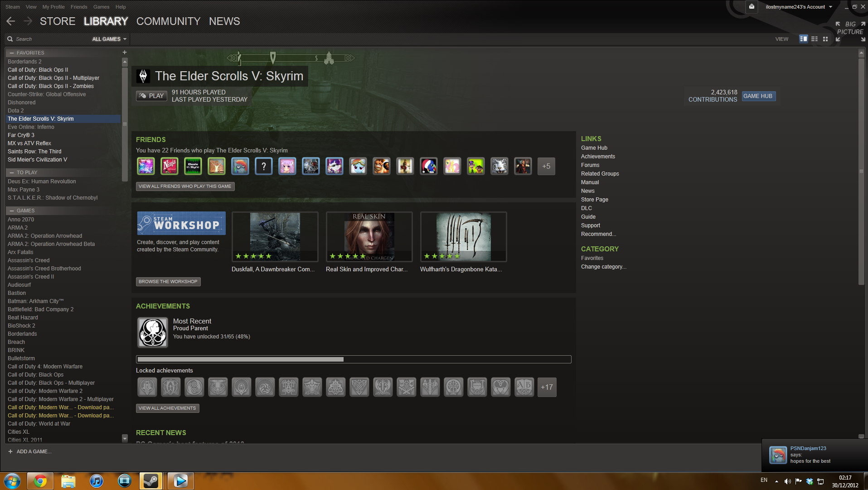Click the Proud Parent achievement icon
The width and height of the screenshot is (868, 490).
(153, 333)
